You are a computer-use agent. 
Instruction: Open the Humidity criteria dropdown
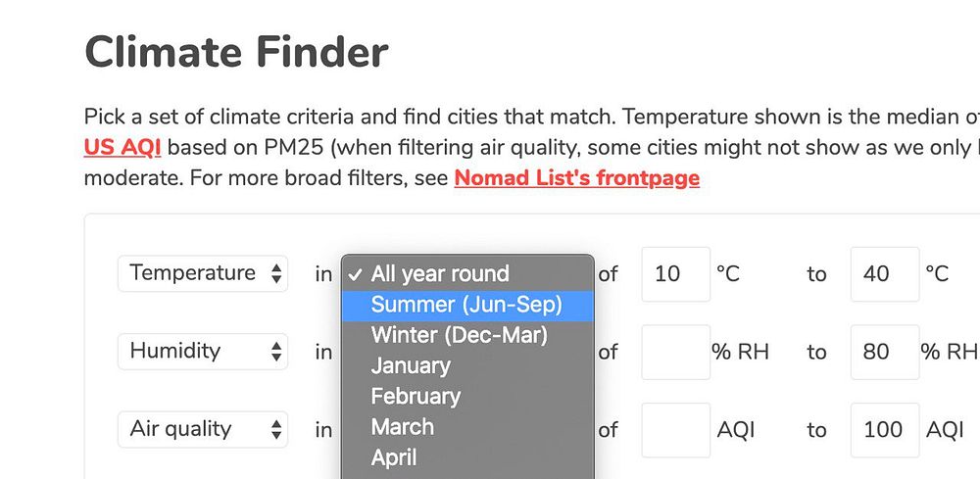coord(203,351)
